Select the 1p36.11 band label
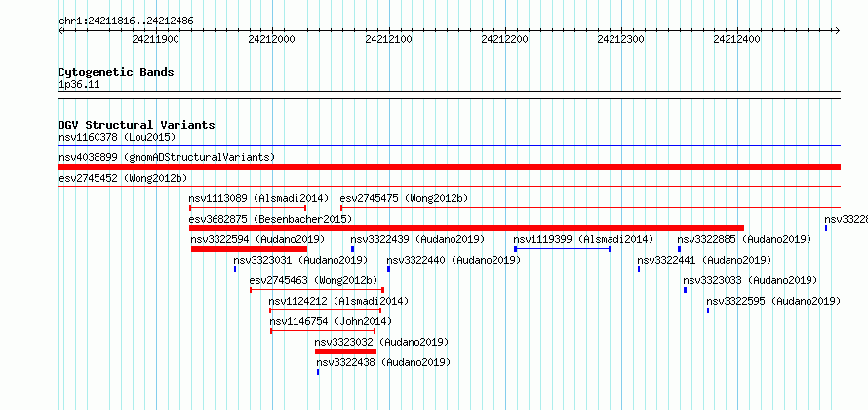The image size is (868, 410). click(79, 85)
